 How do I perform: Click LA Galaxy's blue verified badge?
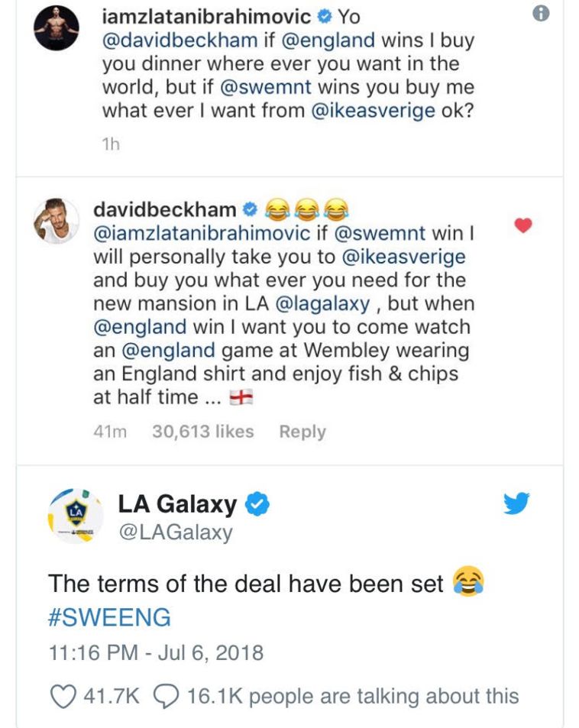pos(256,504)
